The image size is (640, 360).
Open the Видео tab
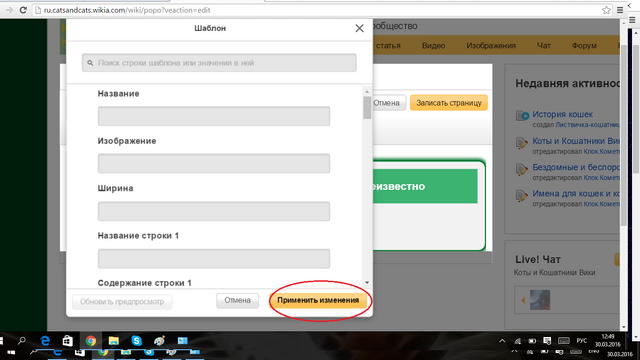(433, 45)
